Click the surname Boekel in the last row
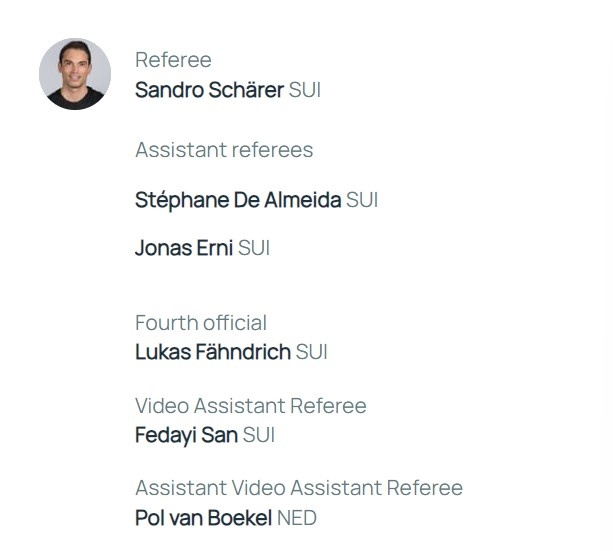 pos(240,518)
